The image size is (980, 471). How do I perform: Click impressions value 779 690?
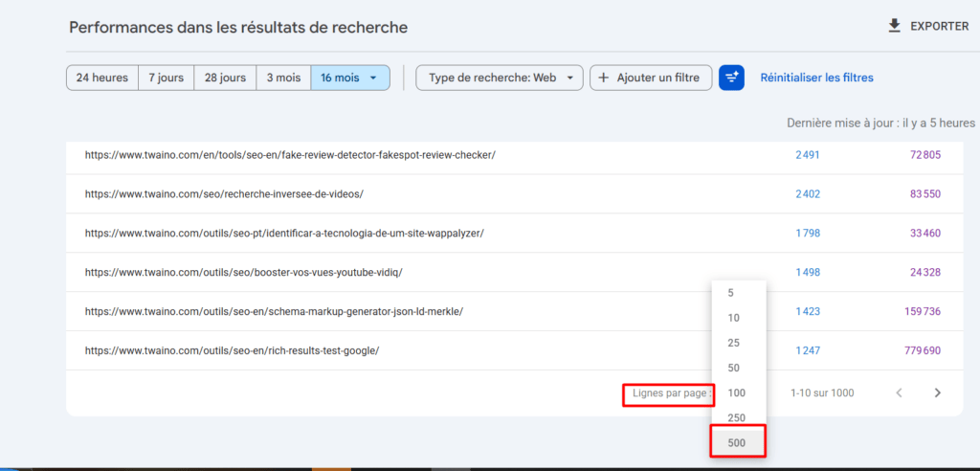click(923, 350)
